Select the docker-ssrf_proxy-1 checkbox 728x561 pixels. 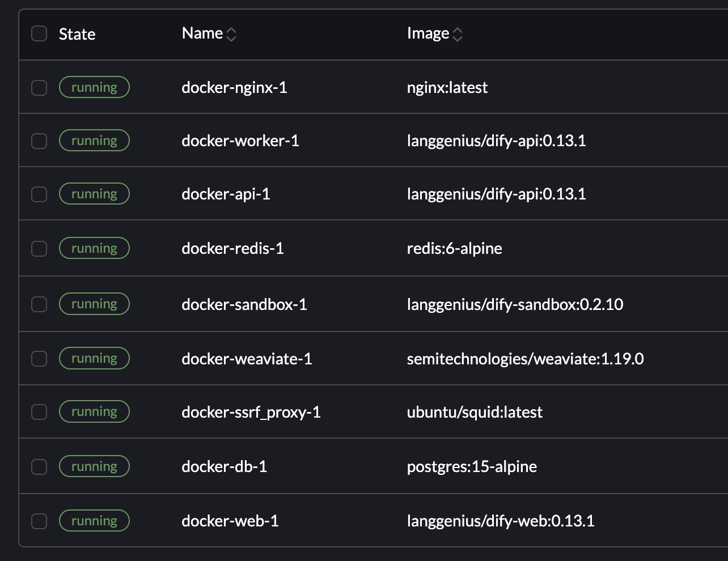tap(39, 412)
